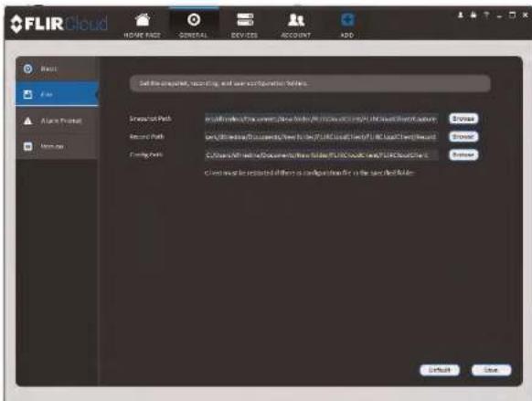Click the Record Path label

tap(147, 137)
